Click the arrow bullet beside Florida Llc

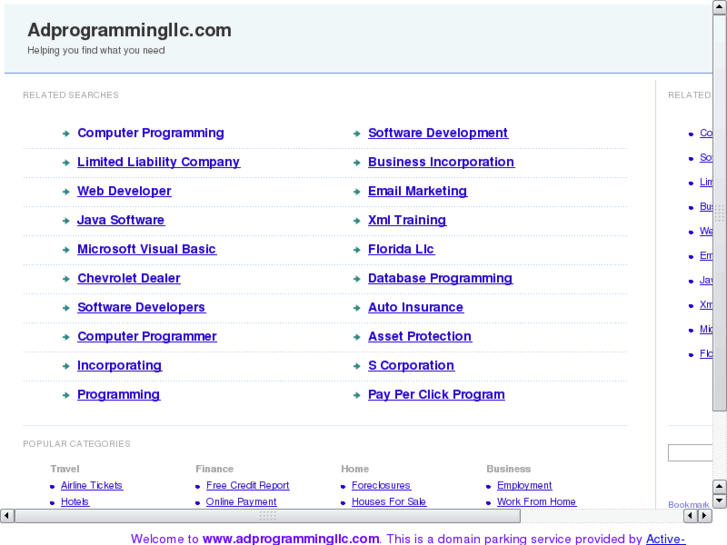[356, 249]
